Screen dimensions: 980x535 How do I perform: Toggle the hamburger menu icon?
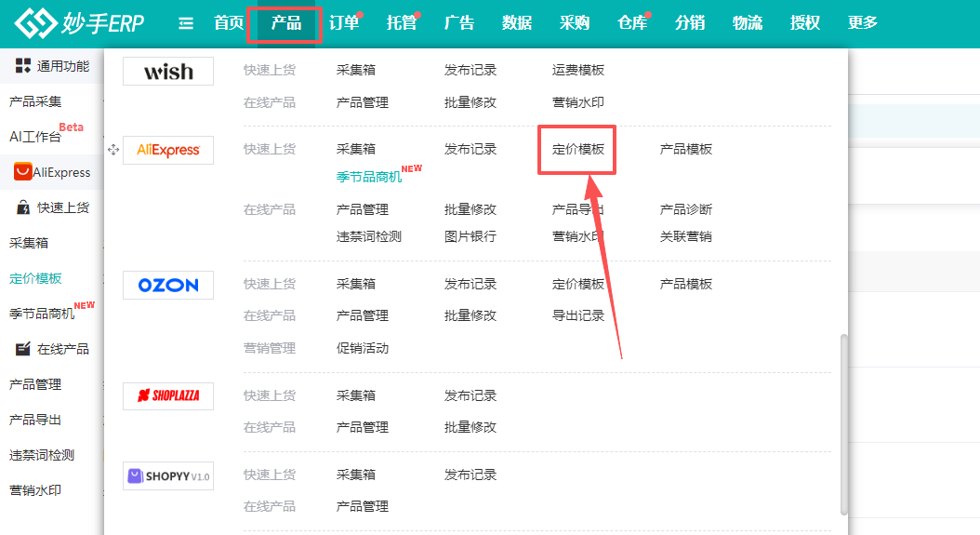pyautogui.click(x=186, y=24)
